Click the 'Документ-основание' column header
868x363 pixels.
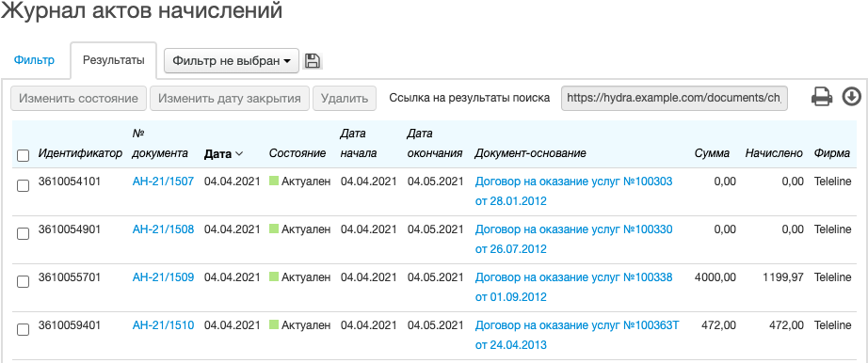tap(530, 153)
